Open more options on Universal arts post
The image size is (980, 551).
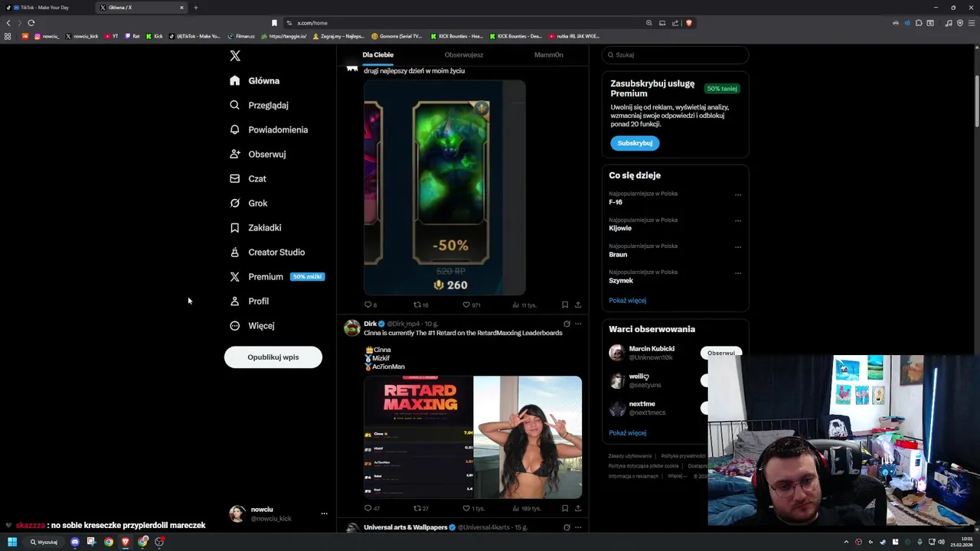tap(578, 527)
